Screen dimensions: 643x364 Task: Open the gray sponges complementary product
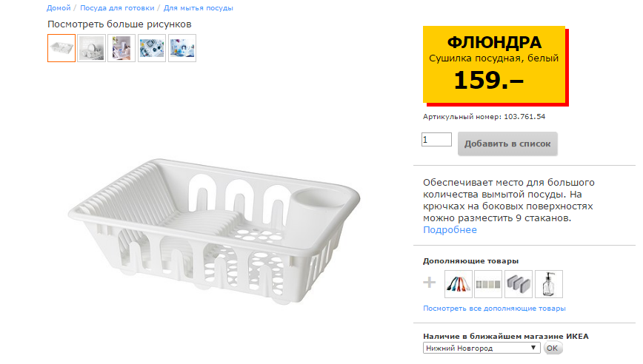pos(519,283)
